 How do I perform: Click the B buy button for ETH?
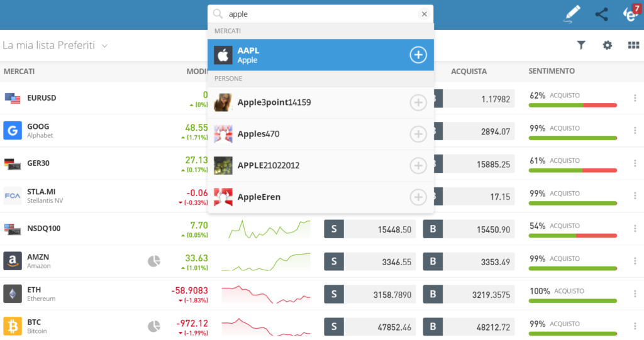click(x=433, y=294)
